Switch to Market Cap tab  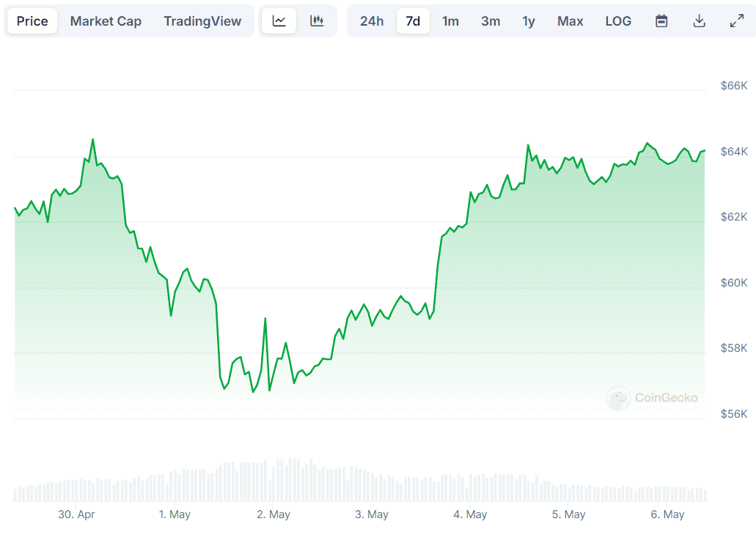[106, 21]
